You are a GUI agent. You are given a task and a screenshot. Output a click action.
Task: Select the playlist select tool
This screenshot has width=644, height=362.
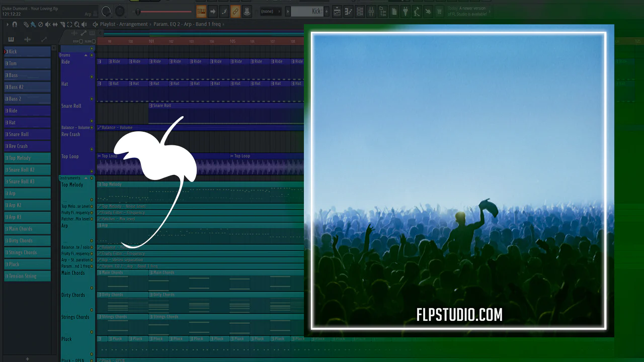pyautogui.click(x=69, y=24)
